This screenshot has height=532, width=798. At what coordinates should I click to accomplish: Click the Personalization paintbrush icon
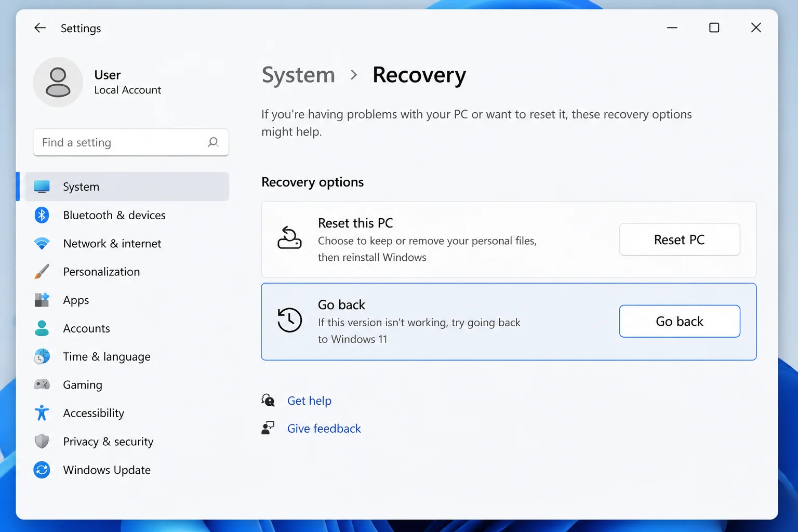coord(42,272)
